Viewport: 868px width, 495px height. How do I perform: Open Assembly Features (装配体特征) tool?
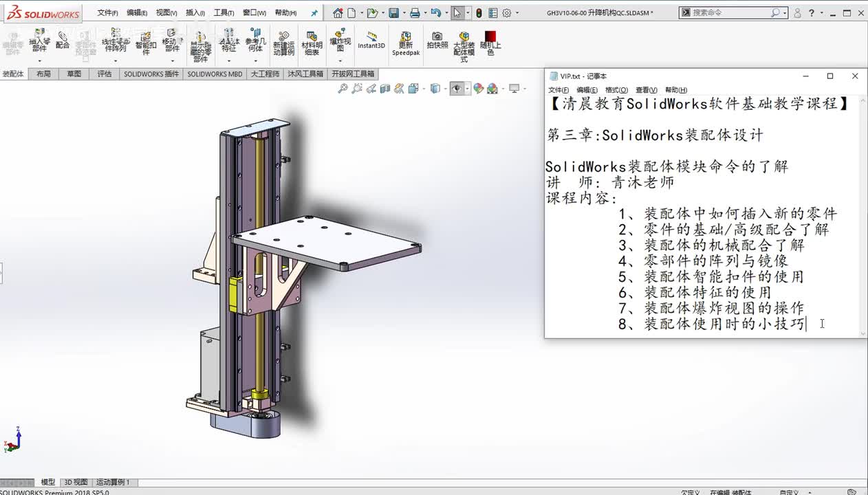[x=228, y=41]
